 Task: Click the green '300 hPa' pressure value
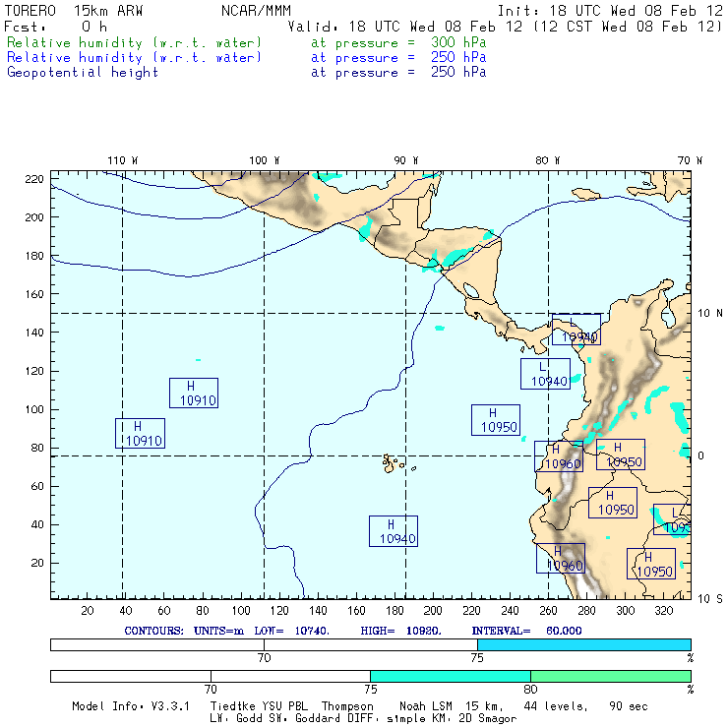(x=458, y=42)
